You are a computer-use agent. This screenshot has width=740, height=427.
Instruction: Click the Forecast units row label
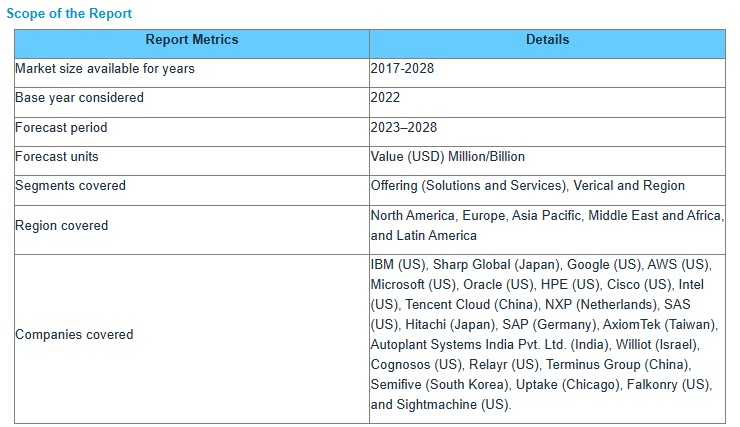click(x=56, y=157)
